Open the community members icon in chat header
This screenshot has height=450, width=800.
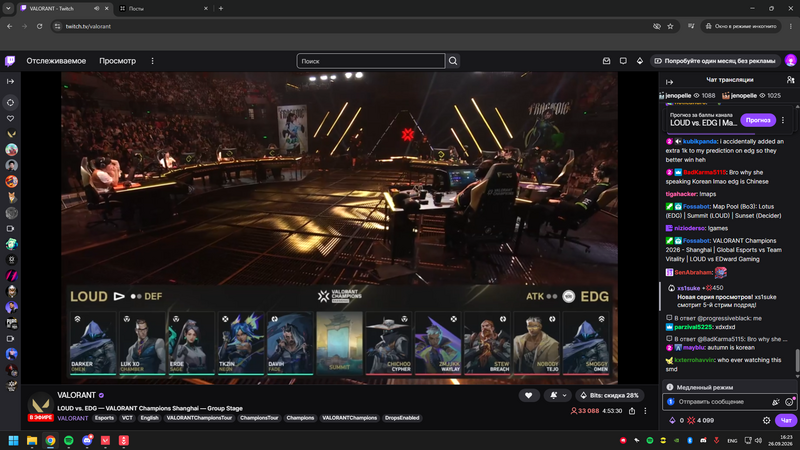click(x=790, y=80)
